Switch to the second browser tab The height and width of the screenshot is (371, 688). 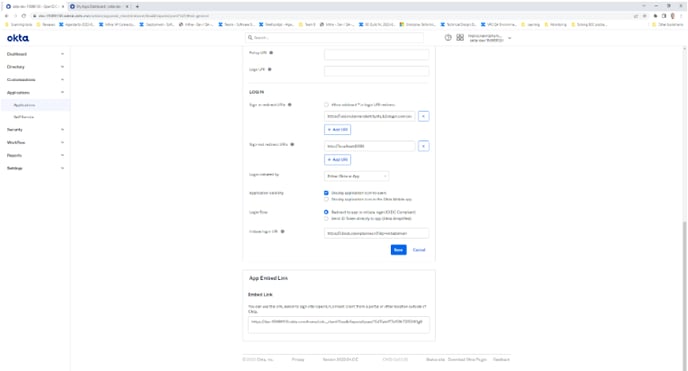[99, 7]
